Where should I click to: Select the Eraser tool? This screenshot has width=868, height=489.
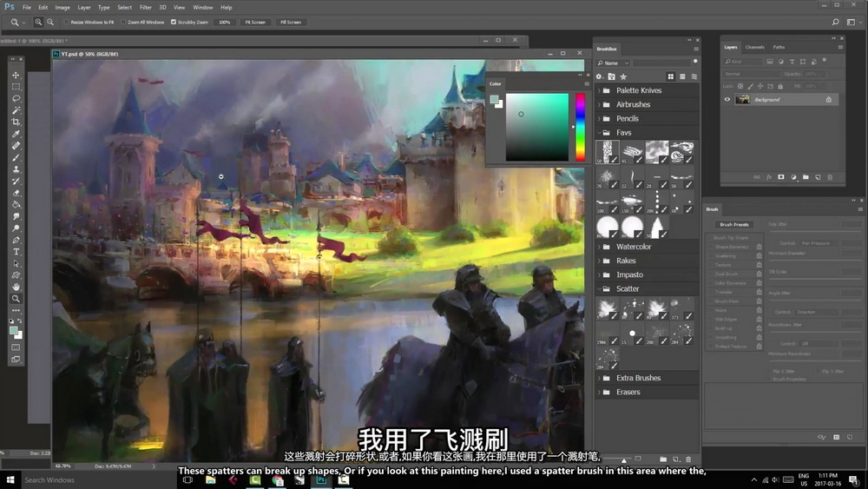pos(16,193)
